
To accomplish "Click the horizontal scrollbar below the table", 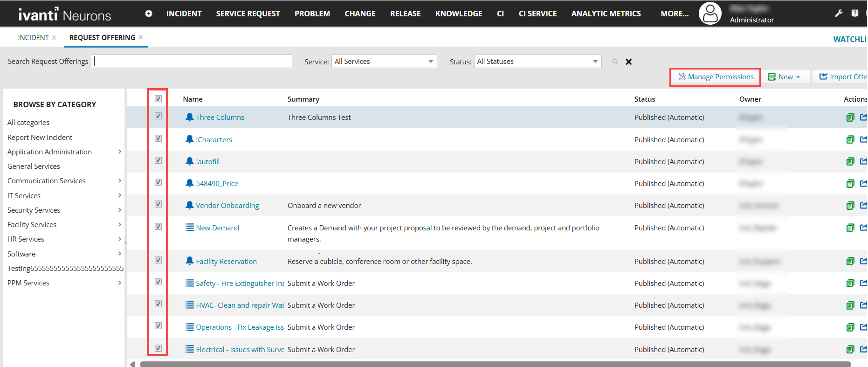I will pos(494,364).
